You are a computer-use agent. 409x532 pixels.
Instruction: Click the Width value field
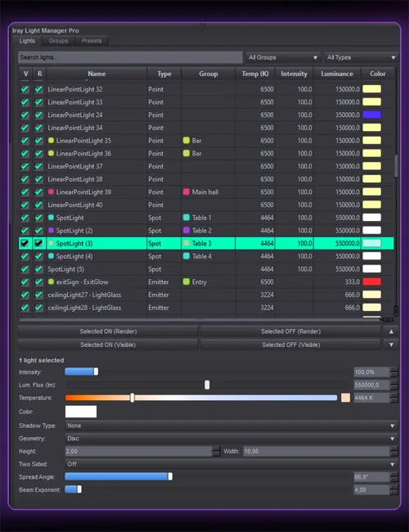pos(317,451)
